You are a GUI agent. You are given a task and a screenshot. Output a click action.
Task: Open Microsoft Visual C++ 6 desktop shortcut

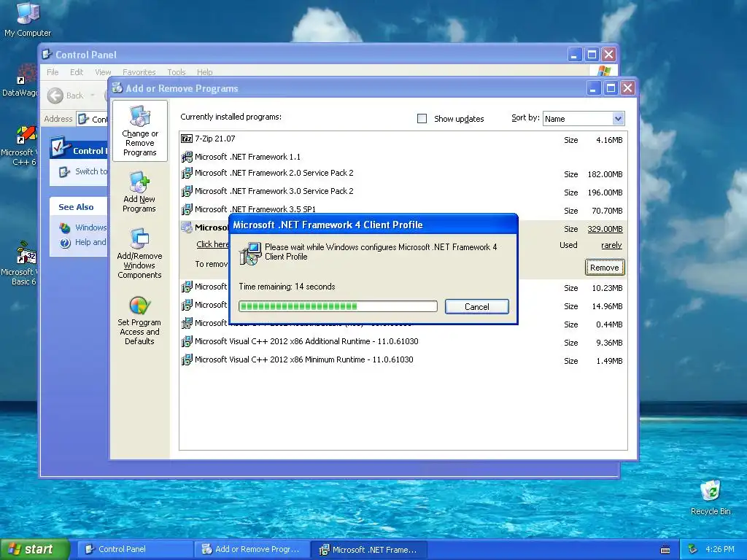19,146
